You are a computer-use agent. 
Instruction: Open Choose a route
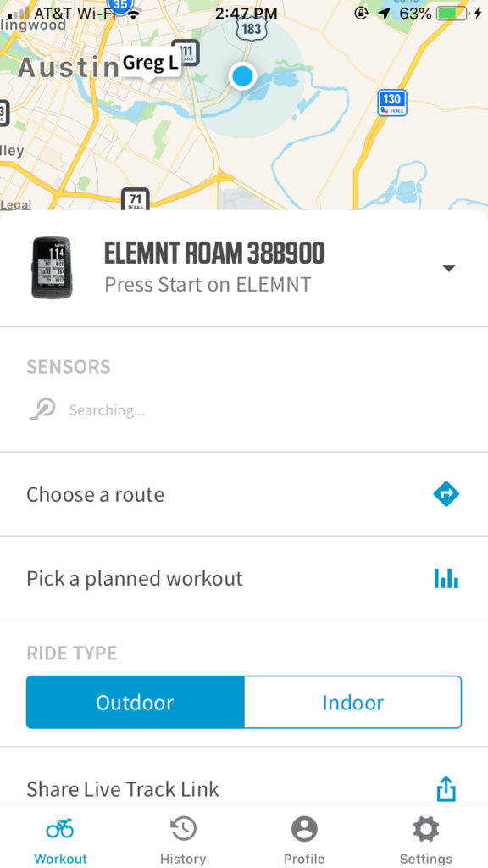pyautogui.click(x=244, y=494)
